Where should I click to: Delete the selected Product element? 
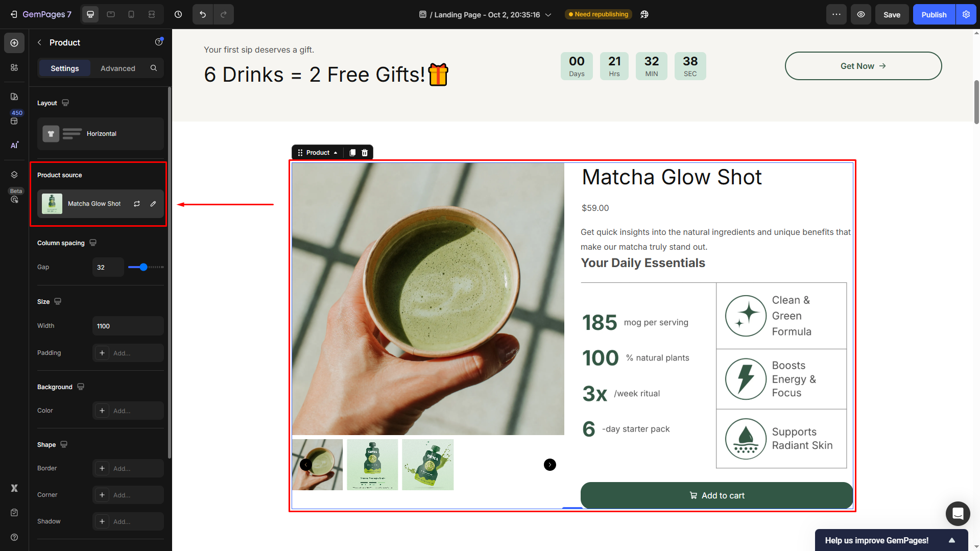(x=365, y=153)
